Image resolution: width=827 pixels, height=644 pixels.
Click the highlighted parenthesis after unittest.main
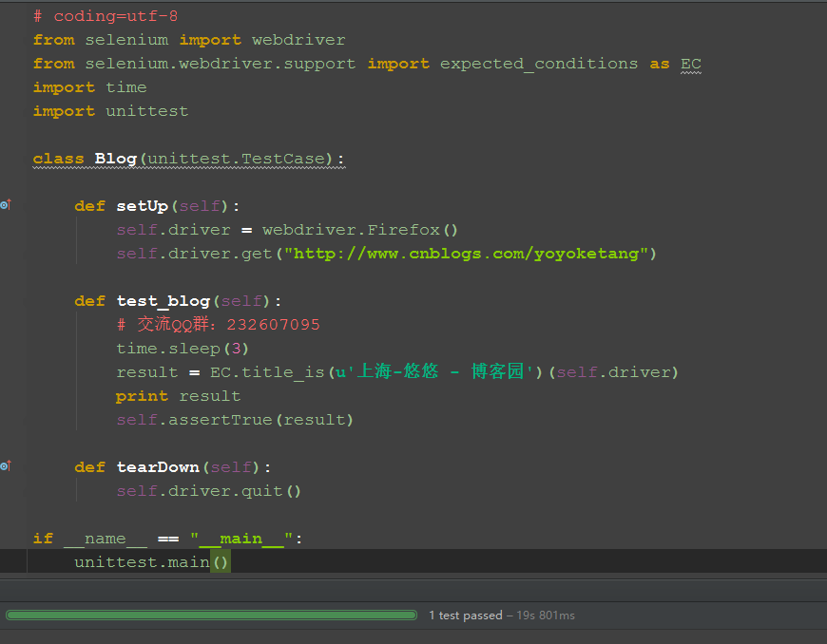coord(220,561)
